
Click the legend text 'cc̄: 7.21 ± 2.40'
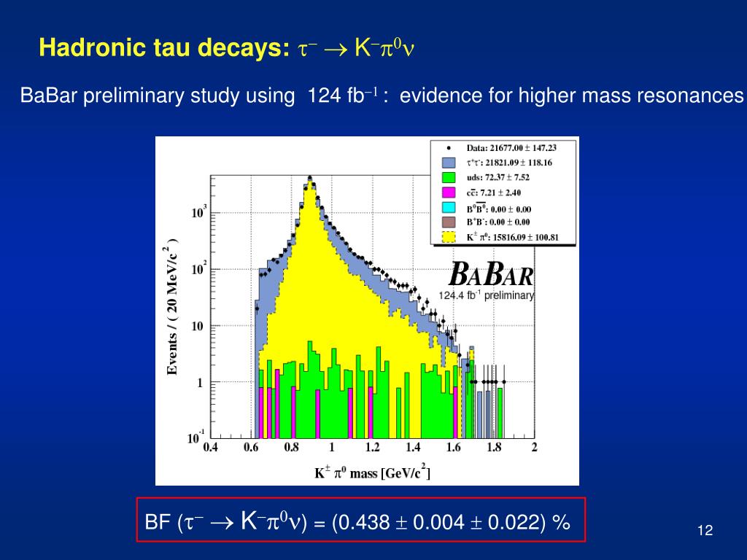coord(494,192)
